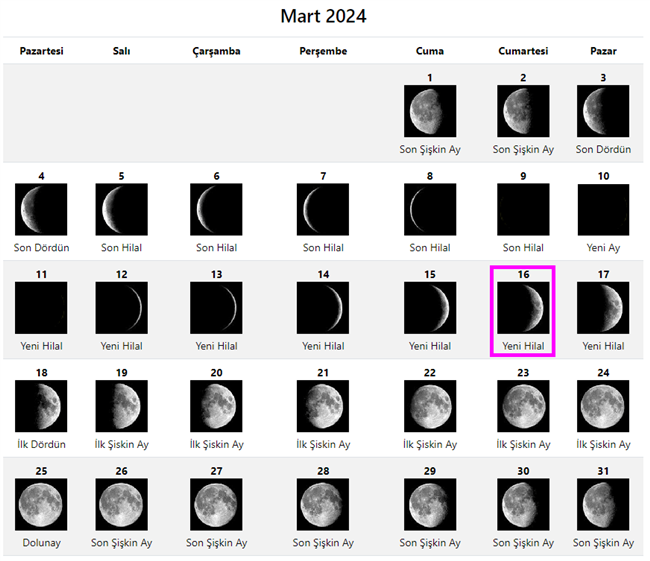
Task: Click the date number 17
Action: pos(603,274)
